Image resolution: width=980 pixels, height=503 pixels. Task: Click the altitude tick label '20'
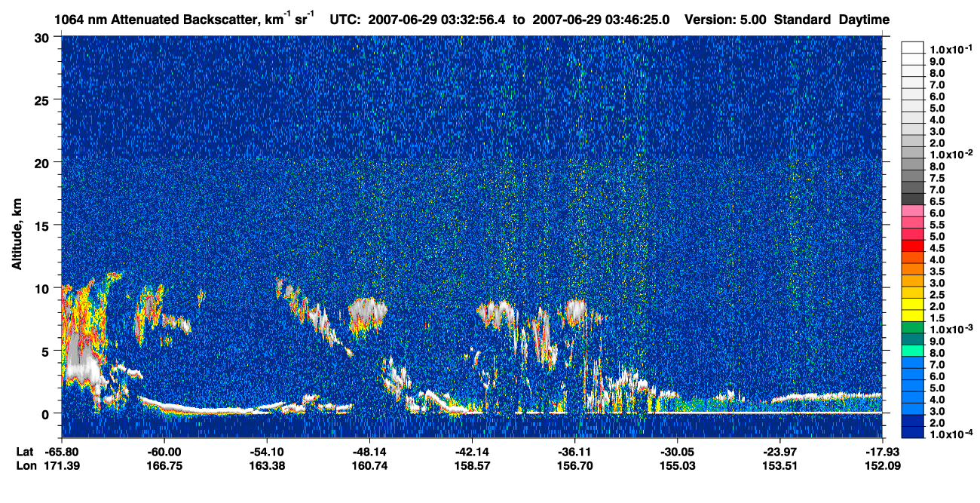pos(44,162)
